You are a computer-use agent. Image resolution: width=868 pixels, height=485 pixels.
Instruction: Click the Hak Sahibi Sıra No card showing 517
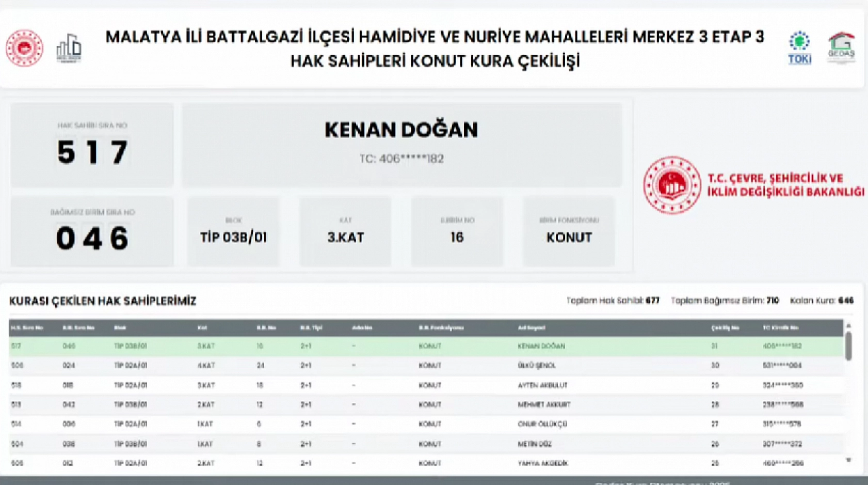coord(92,145)
